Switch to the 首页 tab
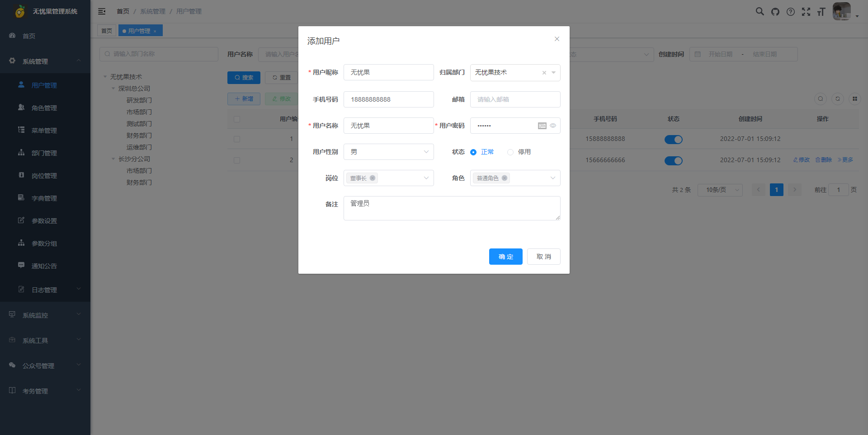This screenshot has width=868, height=435. [x=107, y=31]
